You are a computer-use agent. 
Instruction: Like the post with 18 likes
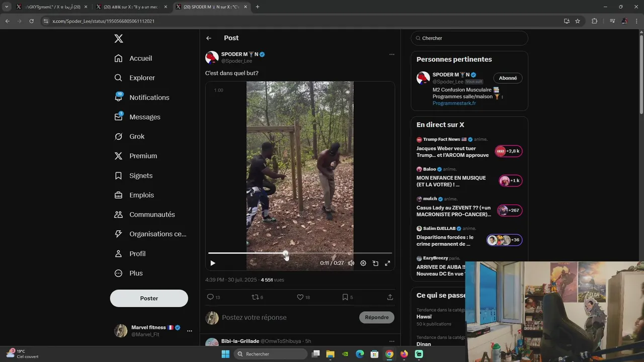coord(303,297)
